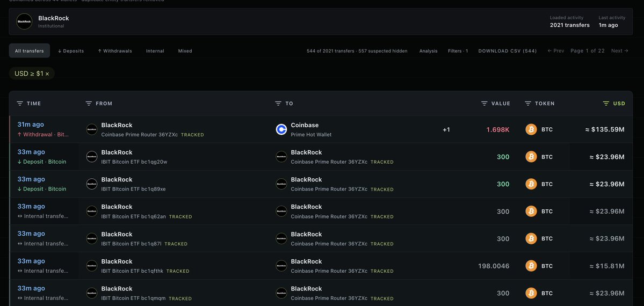This screenshot has width=644, height=306.
Task: Open the Filters · 1 panel
Action: pyautogui.click(x=458, y=51)
